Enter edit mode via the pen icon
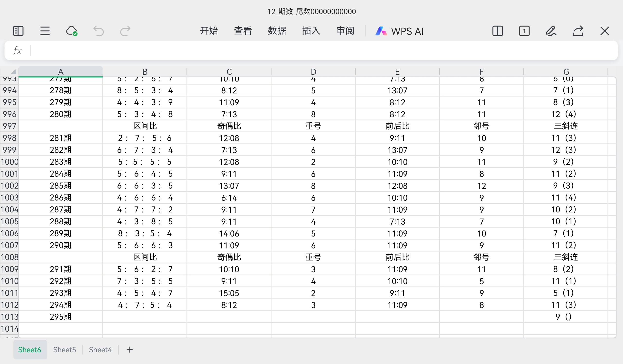 551,31
